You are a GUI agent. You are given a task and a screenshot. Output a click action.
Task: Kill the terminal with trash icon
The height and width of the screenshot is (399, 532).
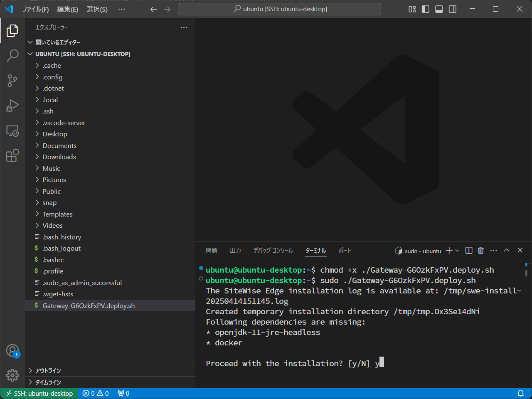point(481,250)
